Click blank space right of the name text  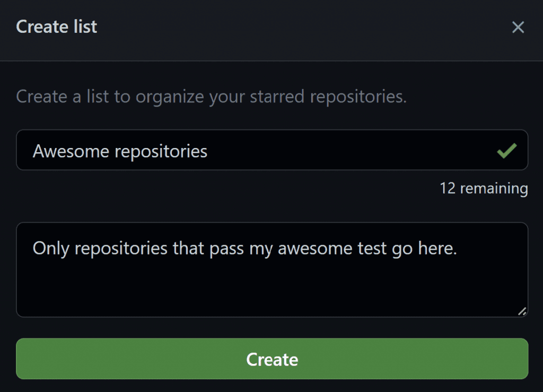345,151
